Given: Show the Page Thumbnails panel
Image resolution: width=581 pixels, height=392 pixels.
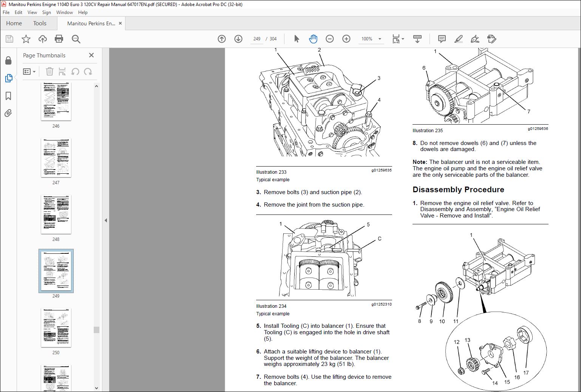Looking at the screenshot, I should (x=8, y=78).
